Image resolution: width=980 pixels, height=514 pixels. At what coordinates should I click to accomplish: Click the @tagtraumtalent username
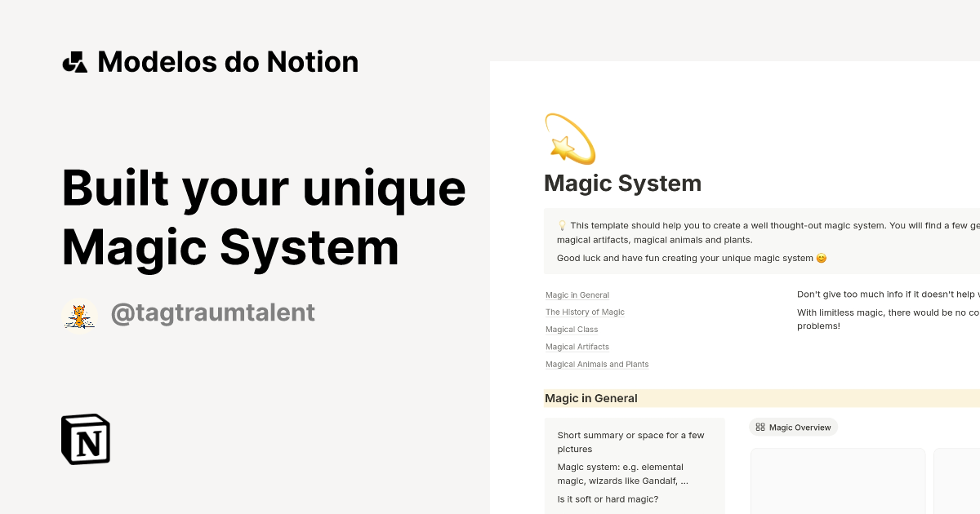coord(213,312)
